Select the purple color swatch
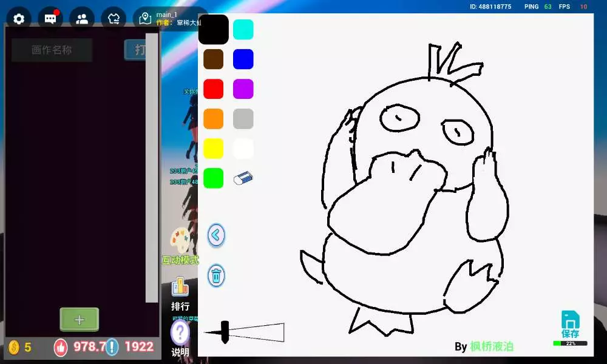The height and width of the screenshot is (364, 607). pyautogui.click(x=243, y=89)
